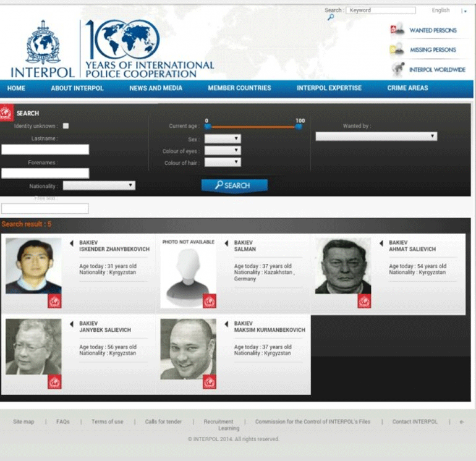Open INTERPOL EXPERTISE menu
476x461 pixels.
pyautogui.click(x=329, y=88)
